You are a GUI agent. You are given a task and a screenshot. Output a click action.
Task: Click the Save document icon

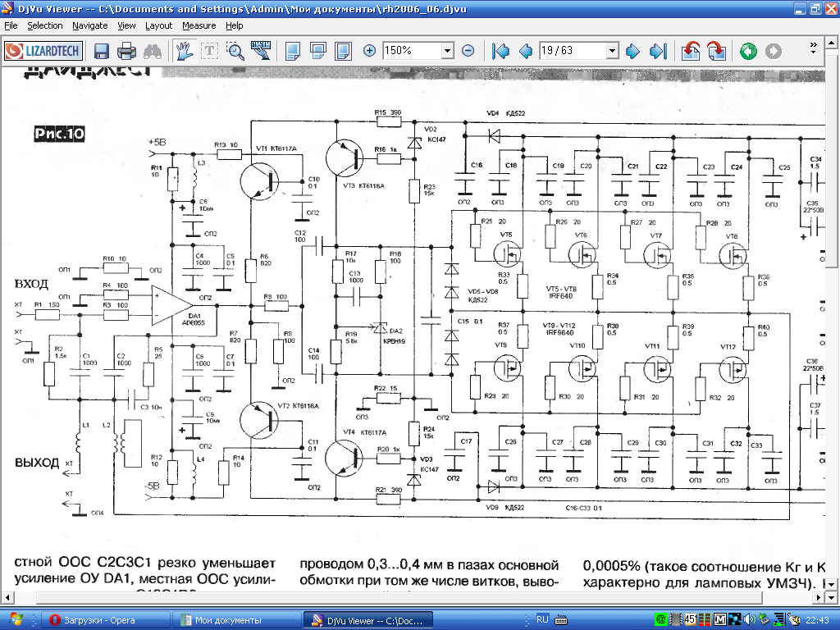tap(102, 52)
